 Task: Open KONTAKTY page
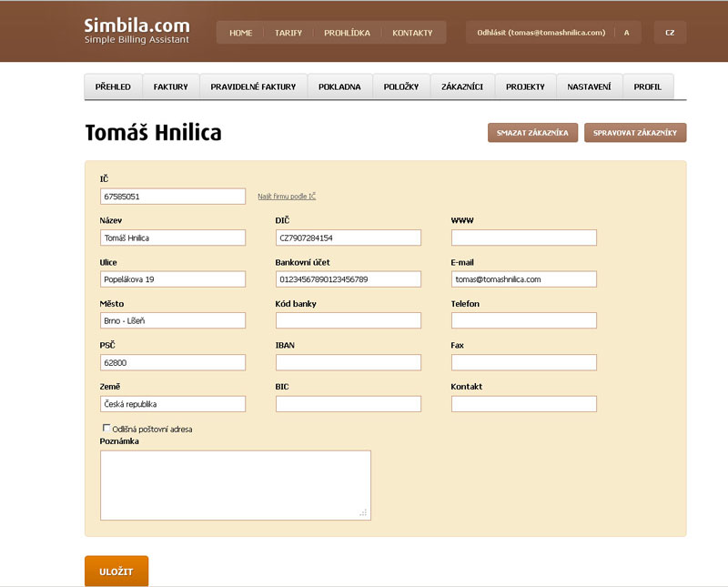(412, 33)
